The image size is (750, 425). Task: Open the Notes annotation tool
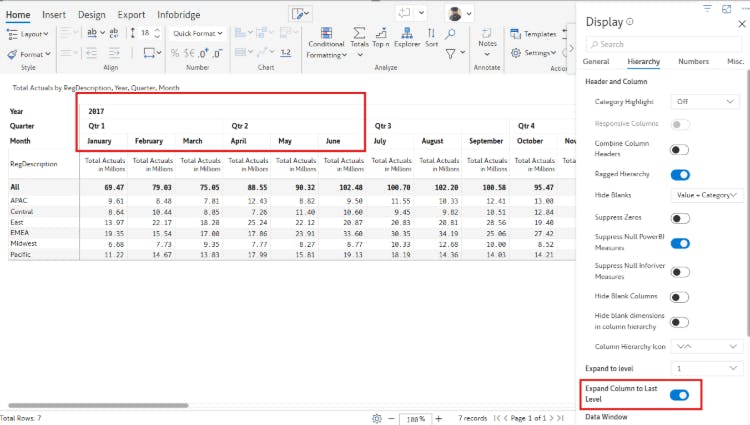[487, 40]
